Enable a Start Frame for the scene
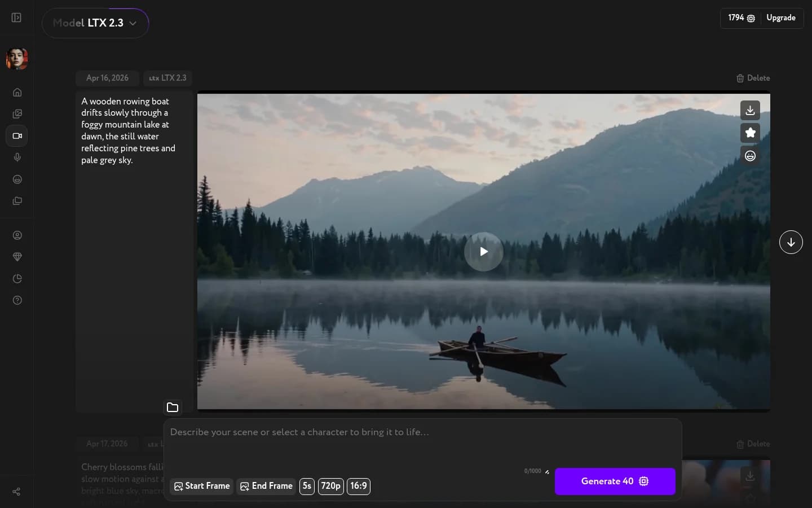The width and height of the screenshot is (812, 508). tap(201, 487)
